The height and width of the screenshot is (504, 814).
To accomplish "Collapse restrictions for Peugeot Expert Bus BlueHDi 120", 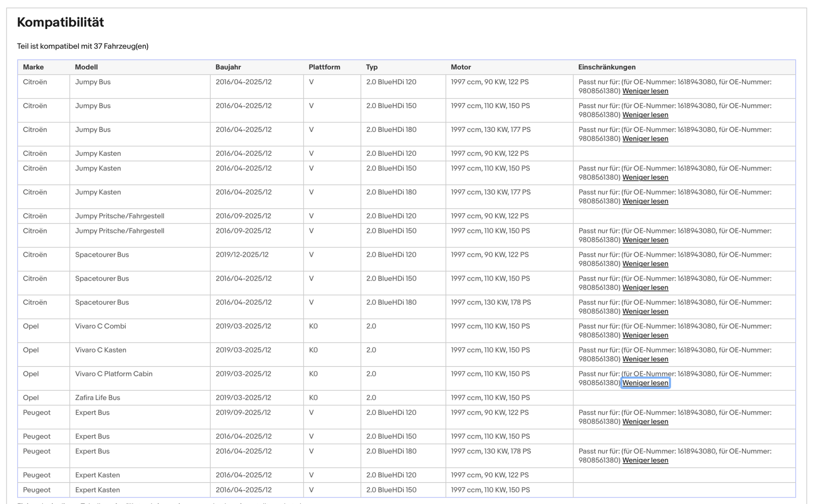I will click(645, 421).
